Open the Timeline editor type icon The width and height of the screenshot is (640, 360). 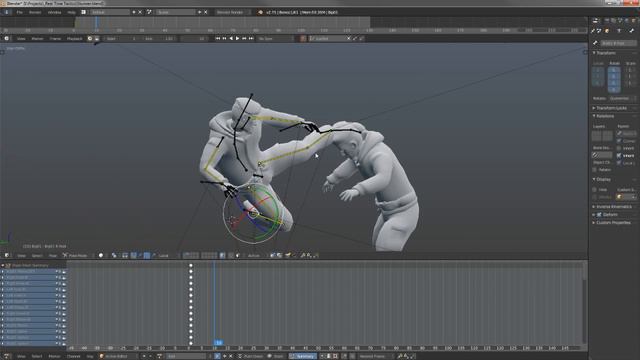click(x=7, y=38)
